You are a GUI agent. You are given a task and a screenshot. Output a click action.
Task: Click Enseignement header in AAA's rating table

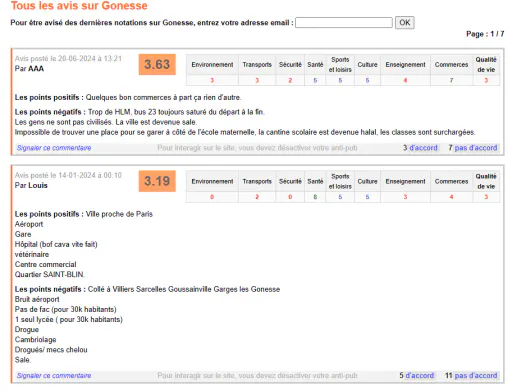[x=405, y=65]
